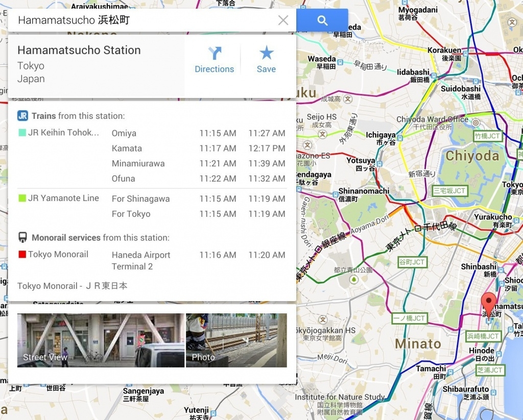Click the blue magnifying glass search icon
523x420 pixels.
tap(322, 20)
